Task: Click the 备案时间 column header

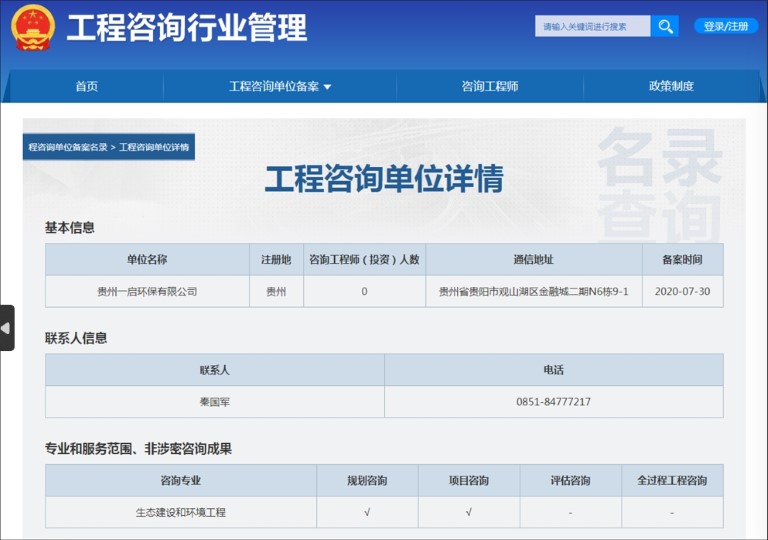Action: 682,259
